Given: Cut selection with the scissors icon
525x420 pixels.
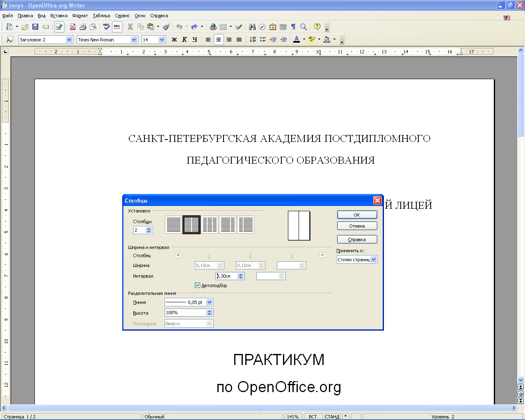Looking at the screenshot, I should pyautogui.click(x=130, y=27).
